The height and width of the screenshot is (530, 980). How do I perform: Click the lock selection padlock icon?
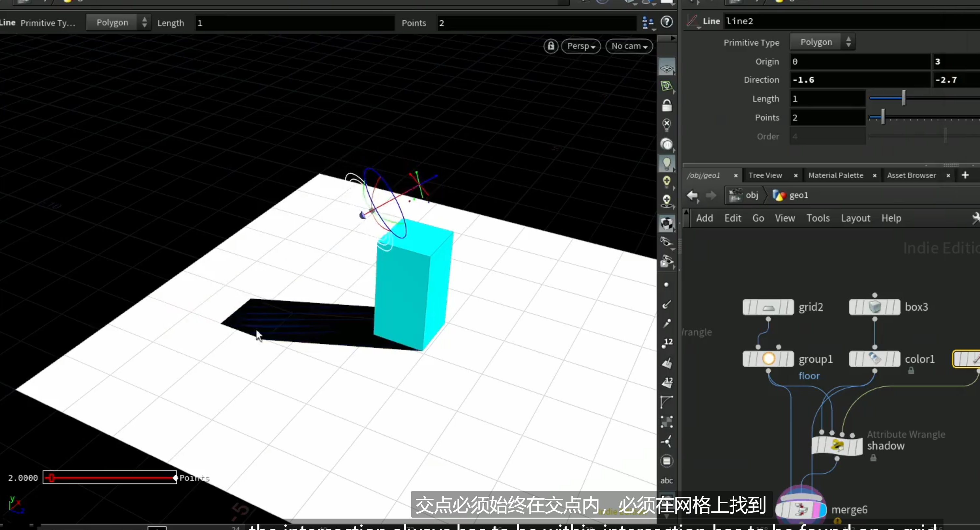click(x=666, y=105)
